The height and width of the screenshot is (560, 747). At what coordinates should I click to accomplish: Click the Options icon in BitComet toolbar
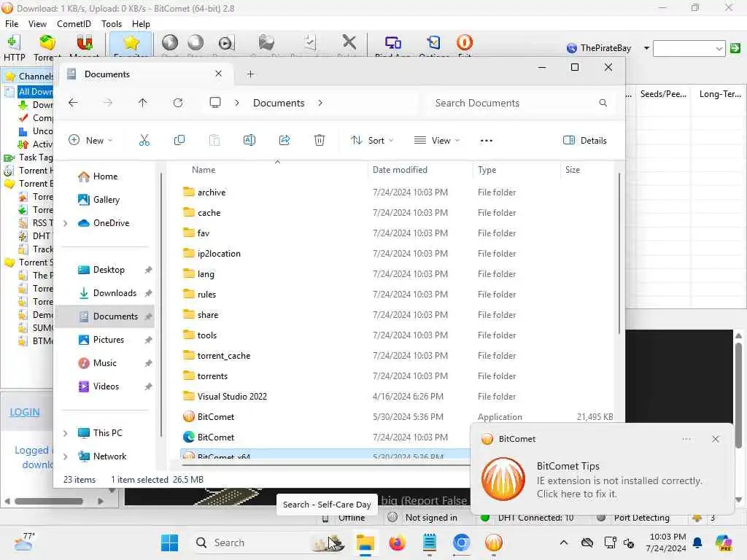click(x=433, y=43)
